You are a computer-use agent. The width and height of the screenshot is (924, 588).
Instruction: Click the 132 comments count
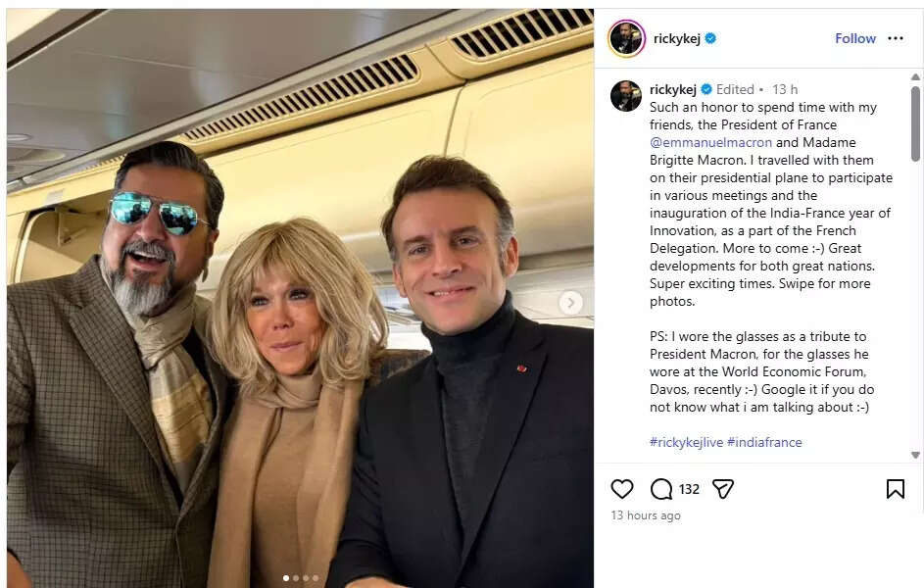pos(689,489)
